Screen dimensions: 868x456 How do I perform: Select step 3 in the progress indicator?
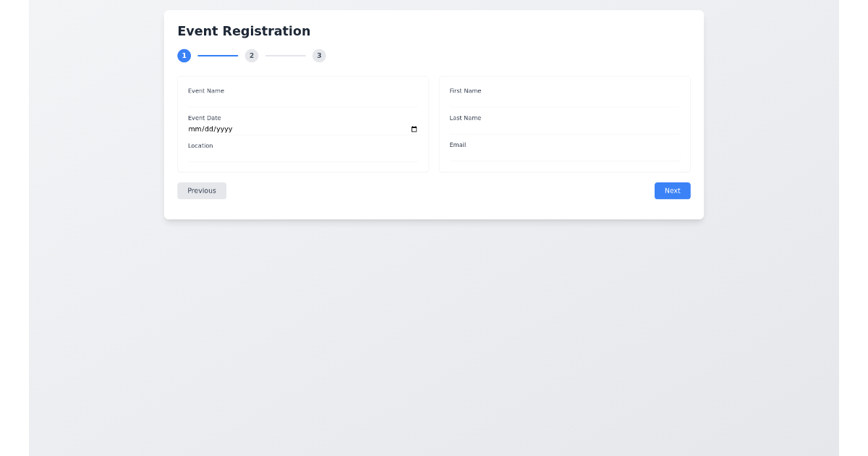click(319, 55)
